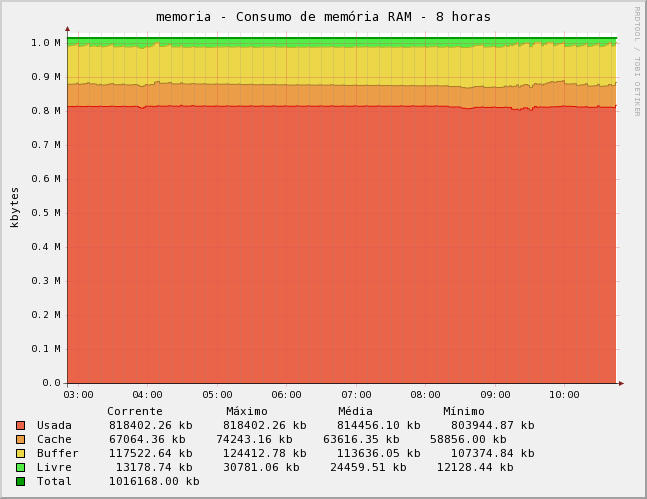The width and height of the screenshot is (647, 499).
Task: Click the dark green Total legend swatch
Action: click(x=20, y=482)
